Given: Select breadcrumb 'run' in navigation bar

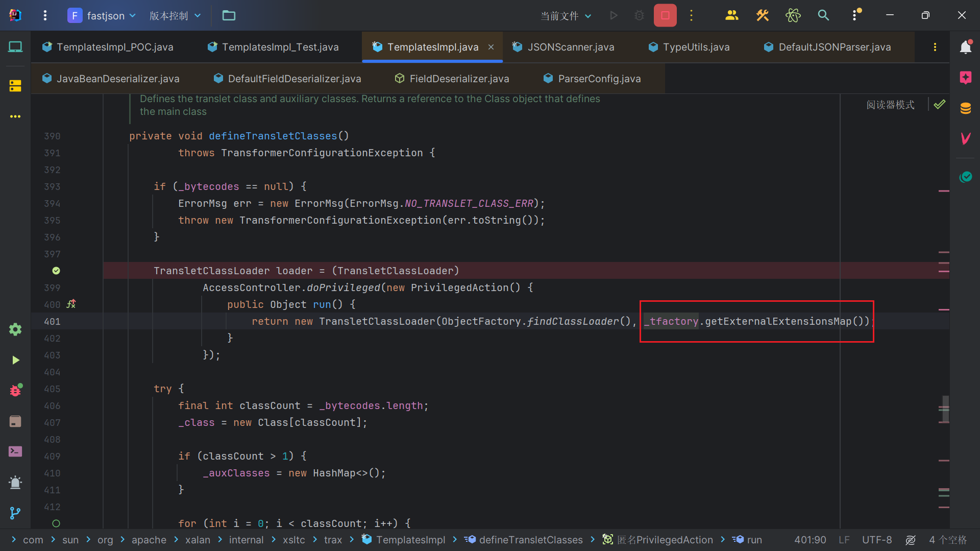Looking at the screenshot, I should (747, 540).
